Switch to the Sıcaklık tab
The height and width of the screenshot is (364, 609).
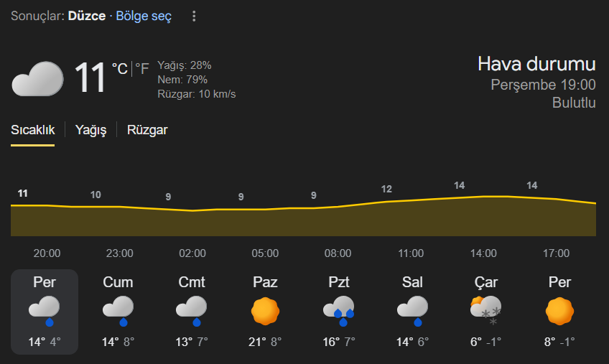pos(32,130)
